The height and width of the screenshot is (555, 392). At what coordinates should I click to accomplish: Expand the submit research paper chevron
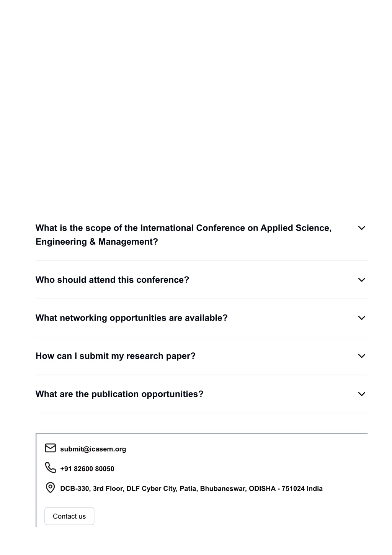361,356
